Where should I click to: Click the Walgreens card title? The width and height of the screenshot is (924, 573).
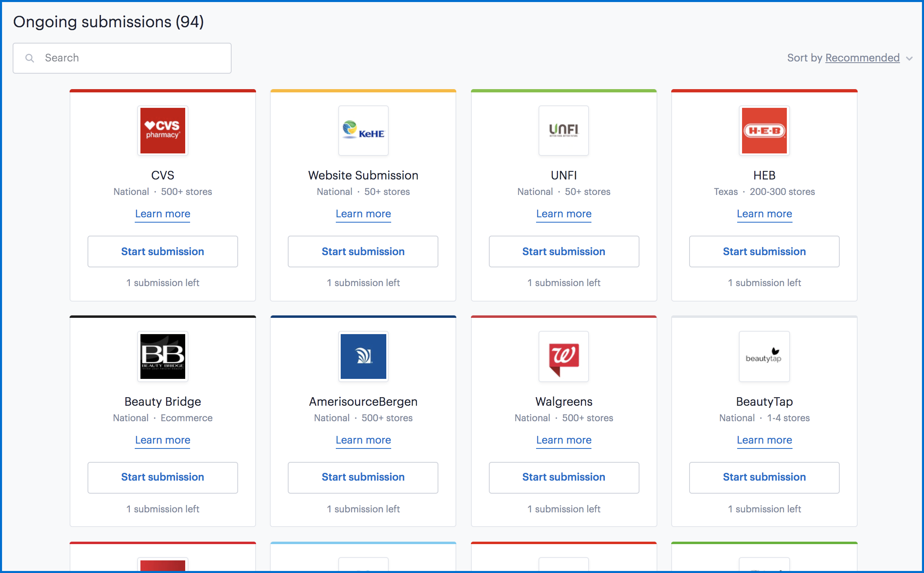pyautogui.click(x=564, y=402)
